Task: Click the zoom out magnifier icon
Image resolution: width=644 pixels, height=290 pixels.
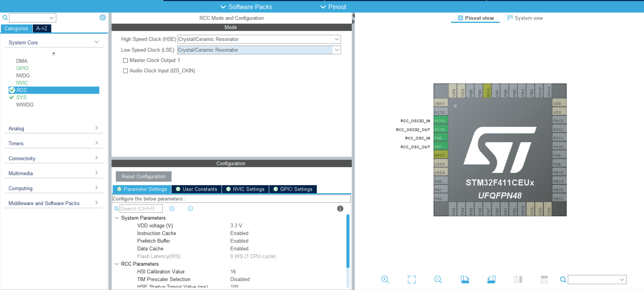Action: [x=438, y=279]
